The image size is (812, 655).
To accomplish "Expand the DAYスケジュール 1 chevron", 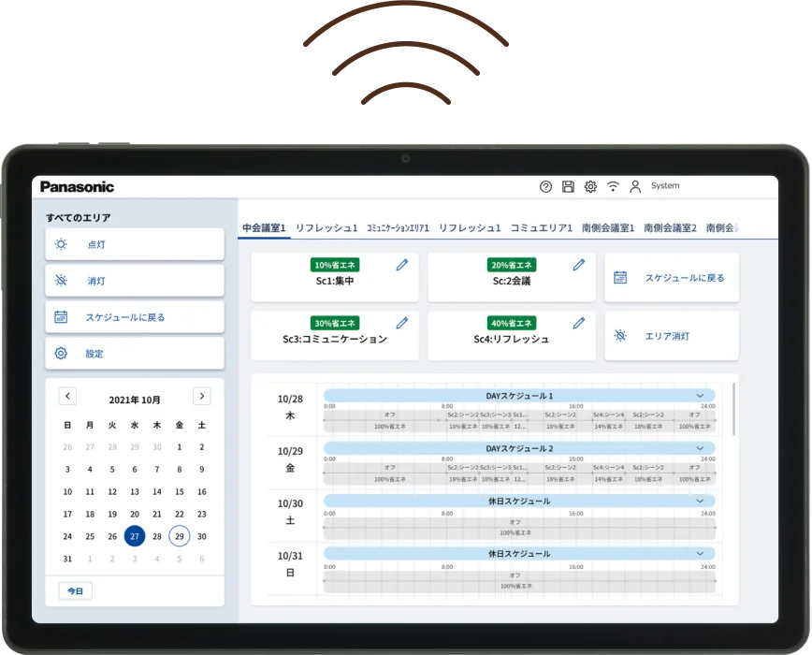I will click(700, 396).
